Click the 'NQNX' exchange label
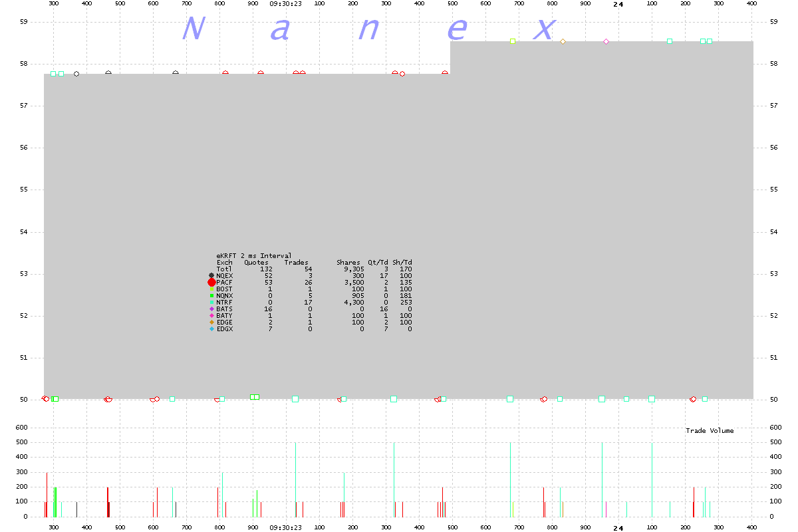The height and width of the screenshot is (532, 798). 225,295
